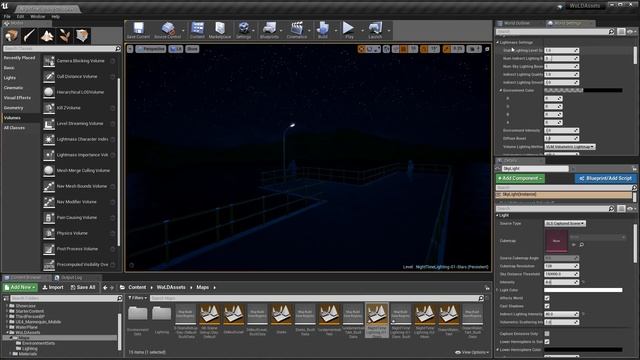Click the Camera Blocking Volume icon

click(49, 61)
